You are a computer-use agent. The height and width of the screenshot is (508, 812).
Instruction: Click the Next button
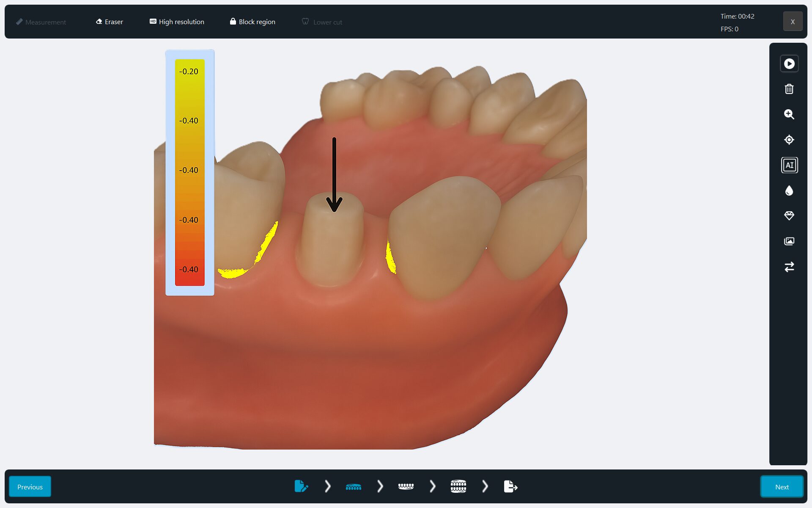782,486
